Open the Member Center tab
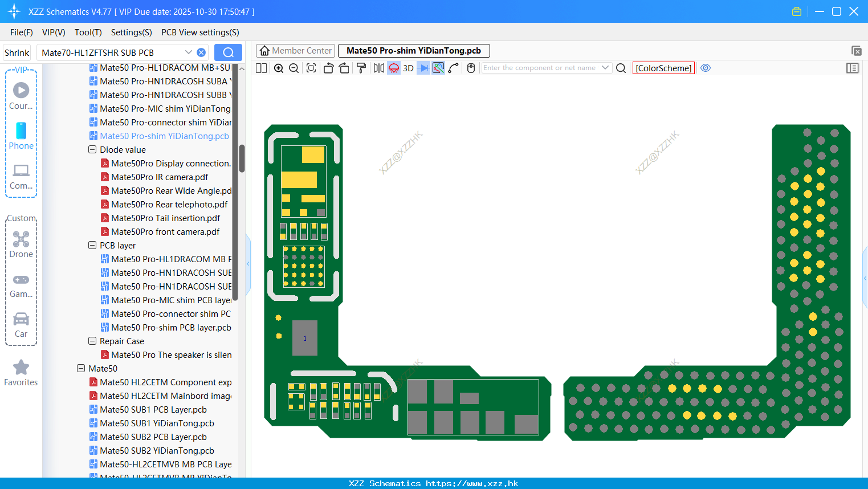This screenshot has width=868, height=489. click(295, 51)
